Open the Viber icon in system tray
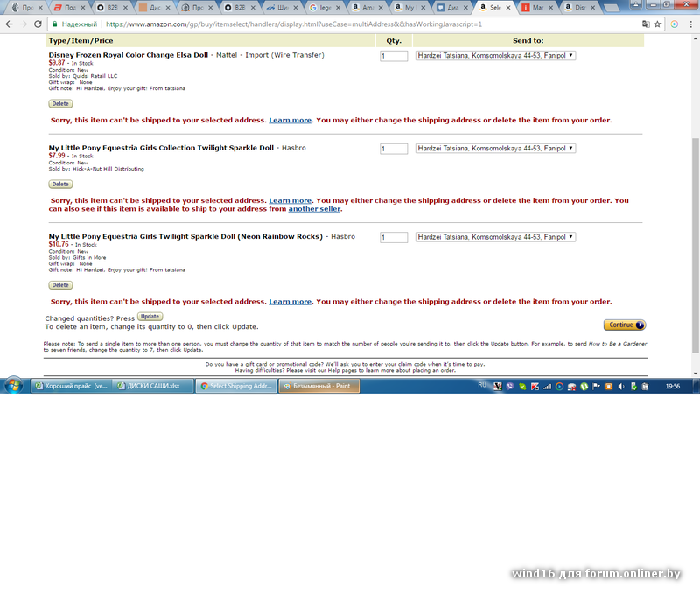 tap(510, 386)
